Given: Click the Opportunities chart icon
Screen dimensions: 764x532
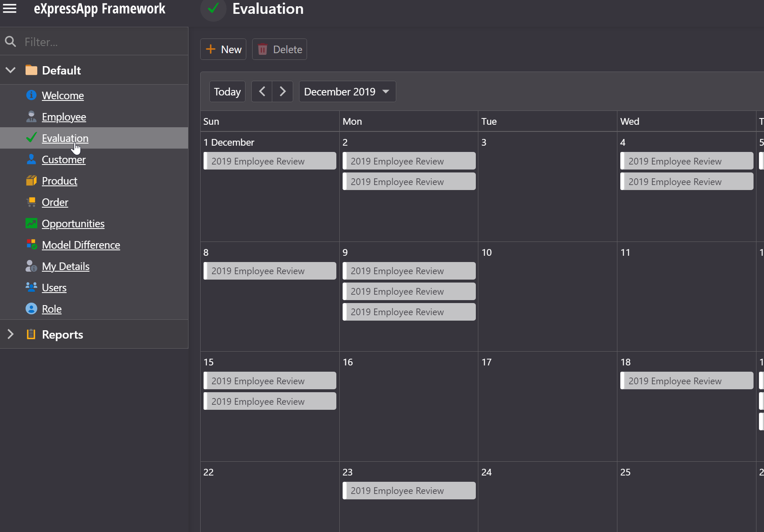Looking at the screenshot, I should point(31,223).
